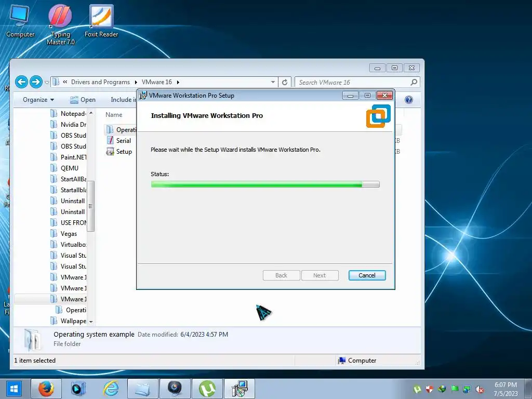The width and height of the screenshot is (532, 399).
Task: Select the Setup file in list
Action: pyautogui.click(x=119, y=151)
